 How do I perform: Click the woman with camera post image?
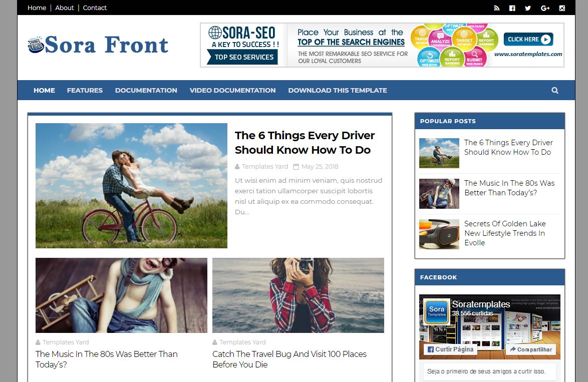298,295
